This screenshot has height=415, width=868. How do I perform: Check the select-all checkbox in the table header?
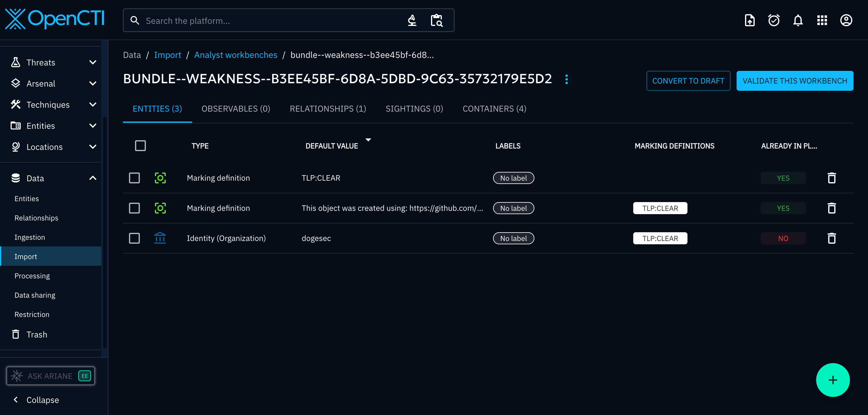(x=140, y=145)
